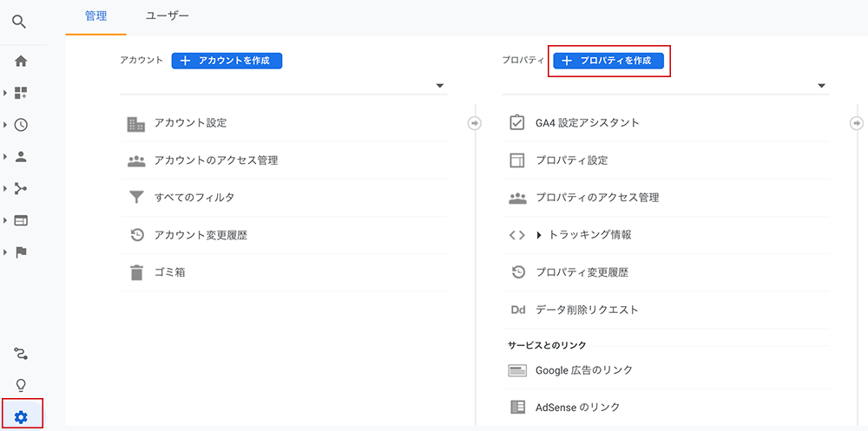Expand the Audience sidebar arrow
Viewport: 868px width, 431px height.
[x=5, y=157]
